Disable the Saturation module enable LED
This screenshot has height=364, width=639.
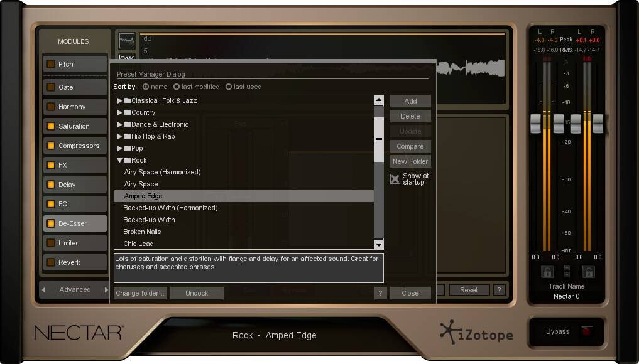[x=51, y=126]
